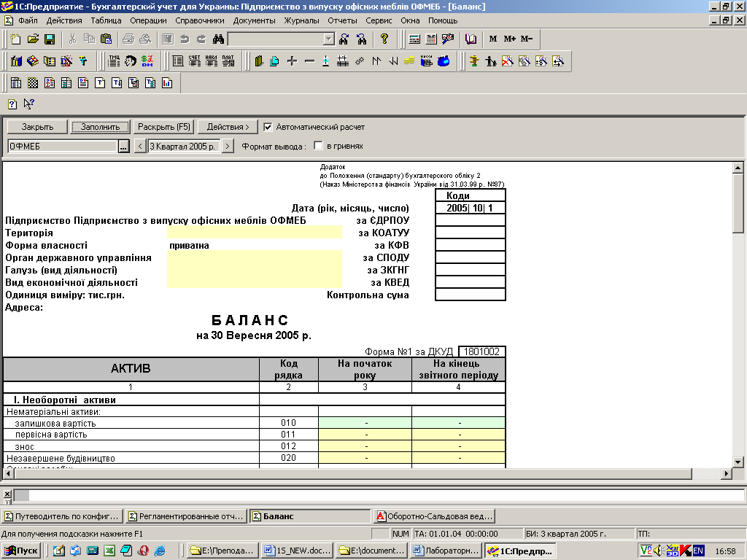The height and width of the screenshot is (560, 747).
Task: Click the signpost guide icon
Action: tap(474, 61)
